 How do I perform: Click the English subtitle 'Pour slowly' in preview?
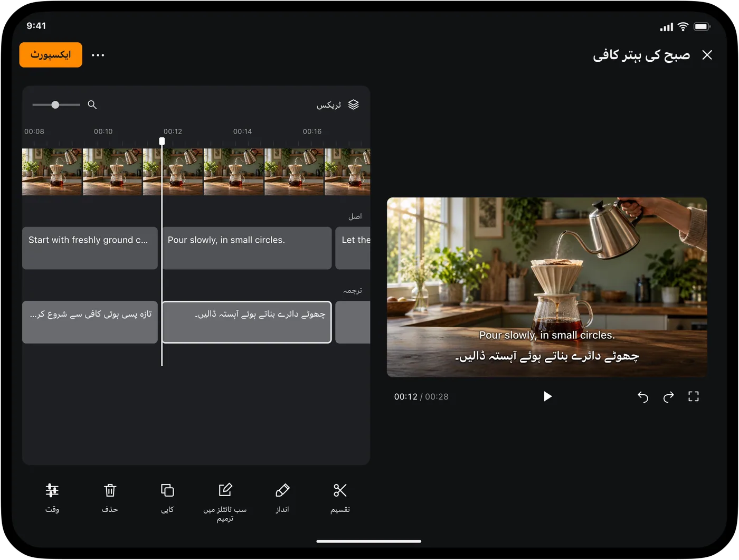tap(547, 335)
